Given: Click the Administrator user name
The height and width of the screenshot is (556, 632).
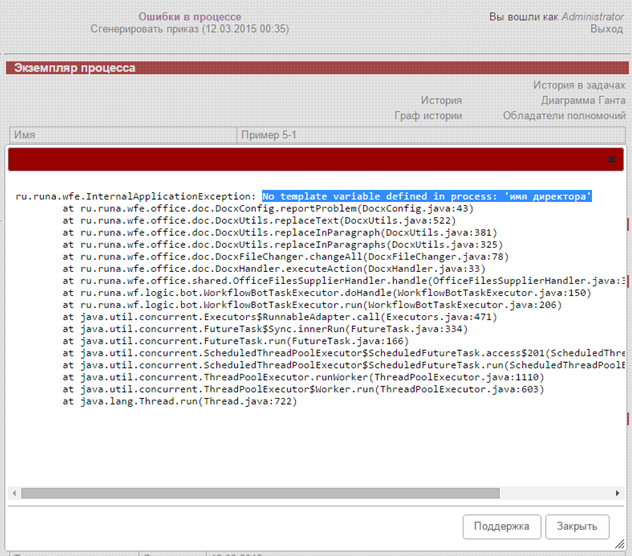Looking at the screenshot, I should (x=592, y=17).
